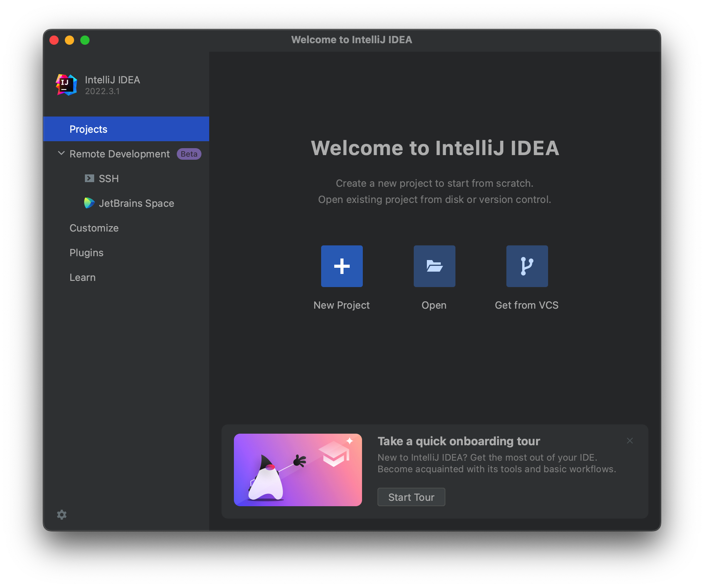This screenshot has width=704, height=588.
Task: Click the 'Welcome to IntelliJ IDEA' window title
Action: click(352, 40)
